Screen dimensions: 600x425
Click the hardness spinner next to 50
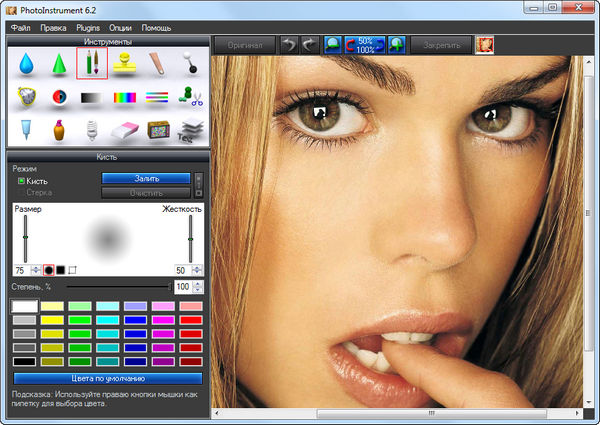coord(199,270)
